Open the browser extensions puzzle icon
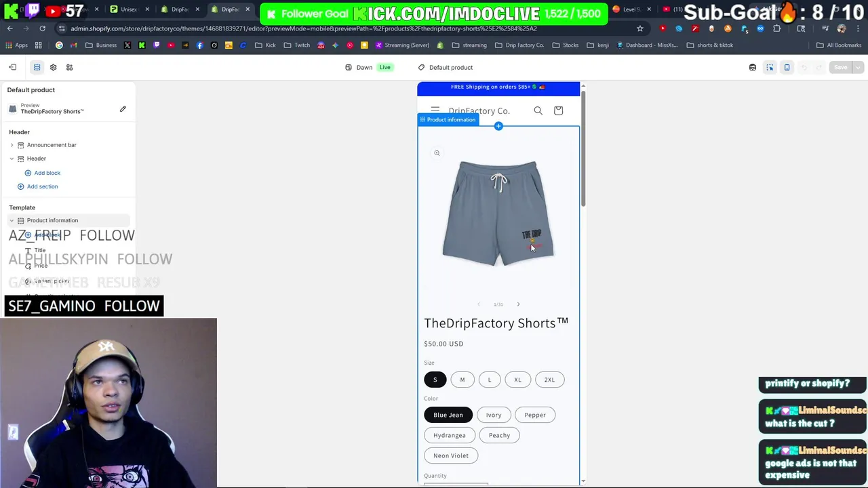This screenshot has height=488, width=868. (x=777, y=28)
